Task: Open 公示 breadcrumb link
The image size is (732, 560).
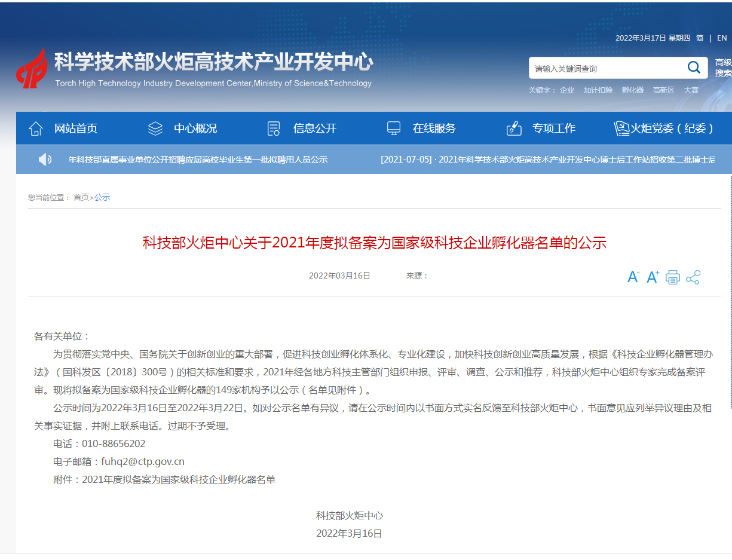Action: click(x=102, y=197)
